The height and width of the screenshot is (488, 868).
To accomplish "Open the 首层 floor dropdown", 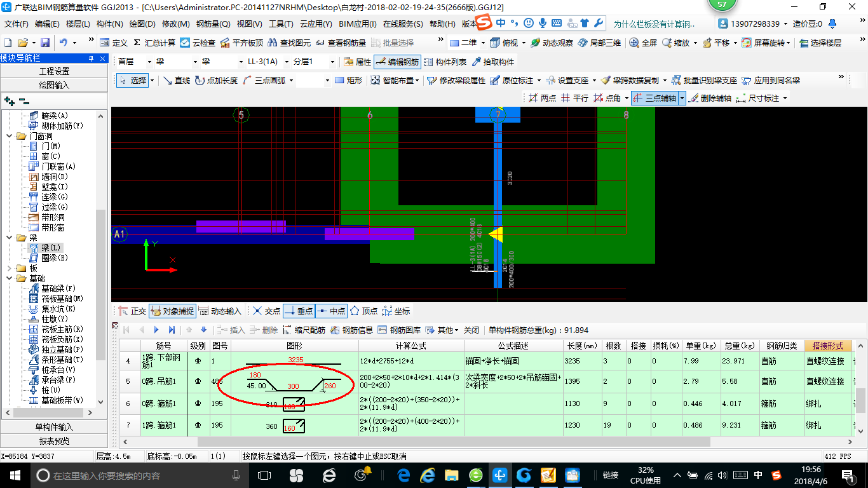I will click(x=150, y=62).
